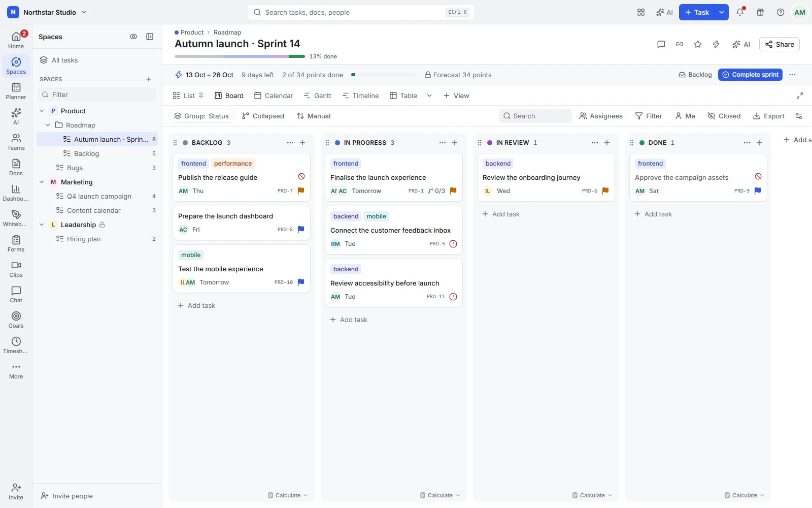Favorite this sprint with the star
Viewport: 812px width, 508px height.
point(698,44)
